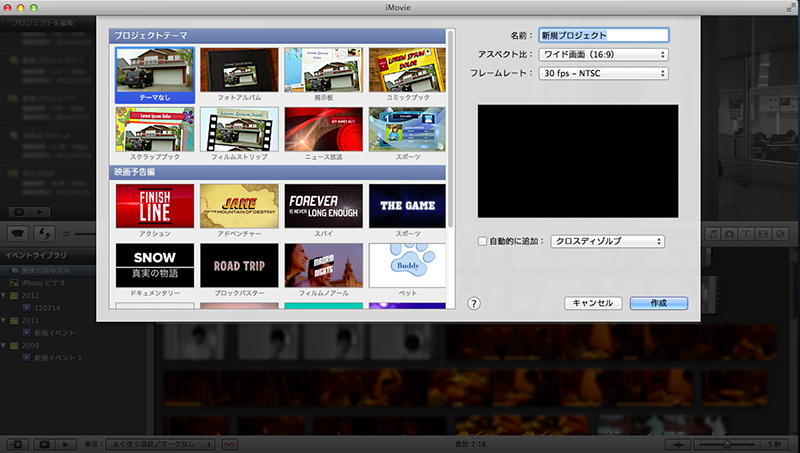The height and width of the screenshot is (453, 800).
Task: Select the 120714 event
Action: 47,308
